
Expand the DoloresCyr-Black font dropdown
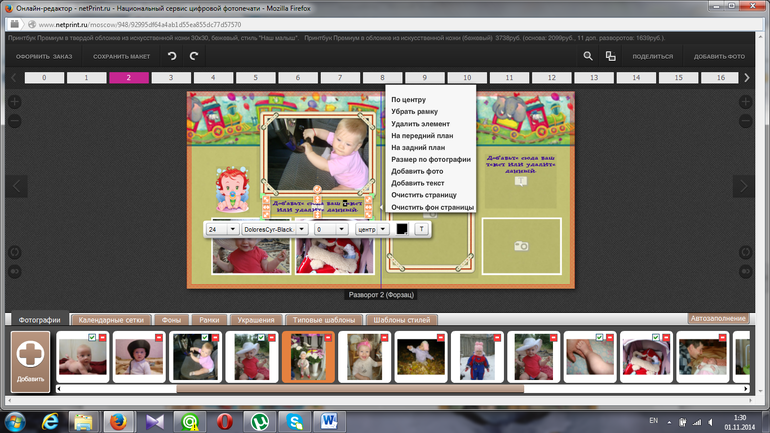(x=302, y=229)
